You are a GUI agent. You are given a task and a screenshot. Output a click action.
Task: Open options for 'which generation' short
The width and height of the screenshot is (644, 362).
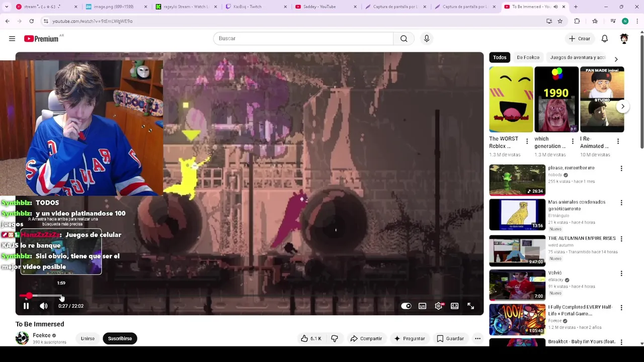pos(572,141)
